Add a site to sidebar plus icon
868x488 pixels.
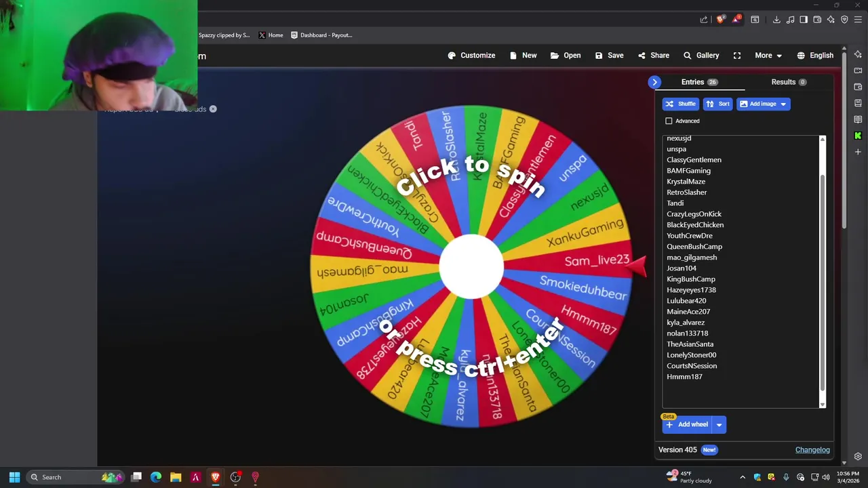[x=858, y=152]
